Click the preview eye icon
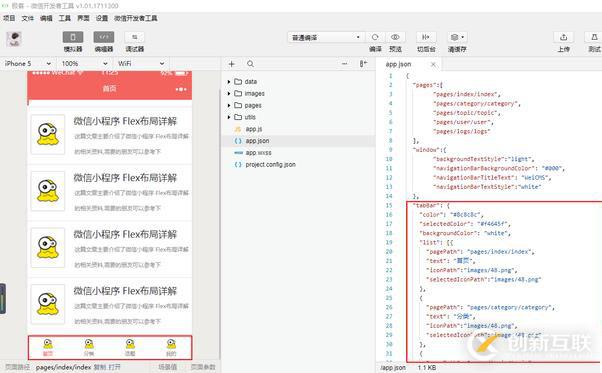This screenshot has width=602, height=373. tap(395, 37)
